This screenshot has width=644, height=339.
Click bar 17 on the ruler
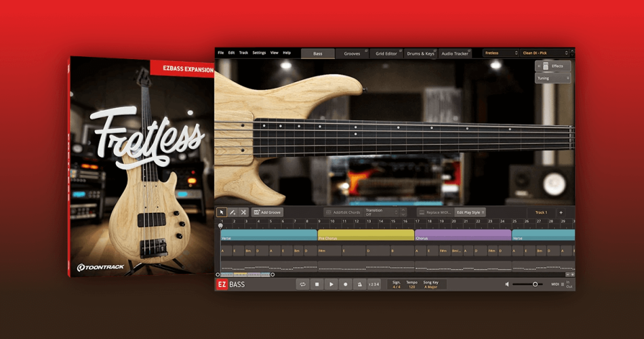click(x=418, y=221)
